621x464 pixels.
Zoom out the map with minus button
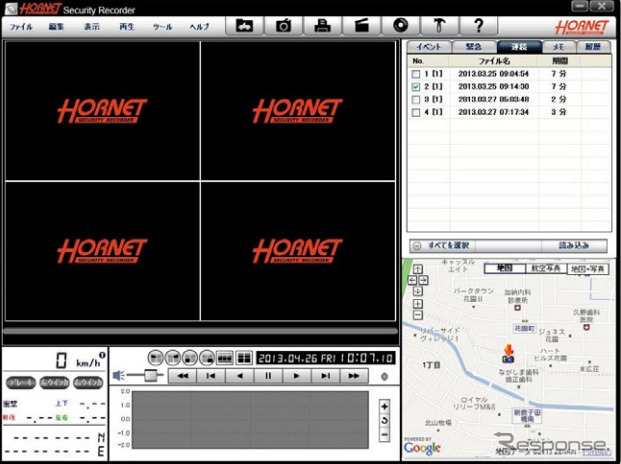pyautogui.click(x=418, y=315)
